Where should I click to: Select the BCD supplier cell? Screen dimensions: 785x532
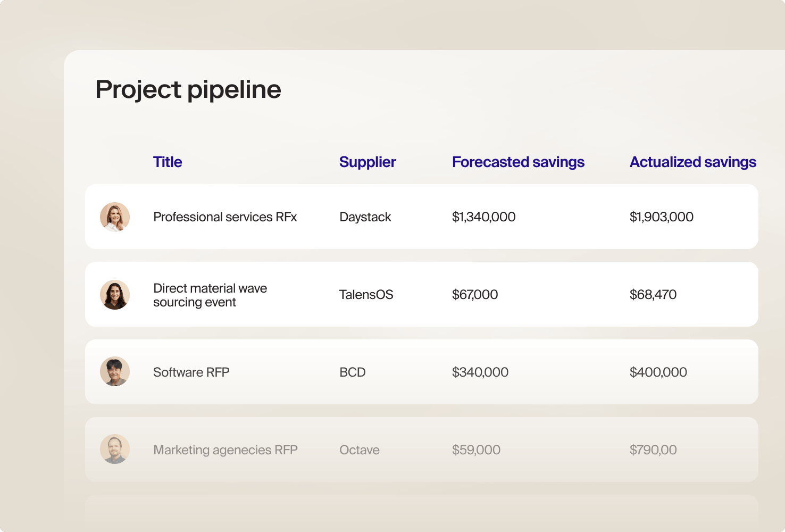[353, 372]
